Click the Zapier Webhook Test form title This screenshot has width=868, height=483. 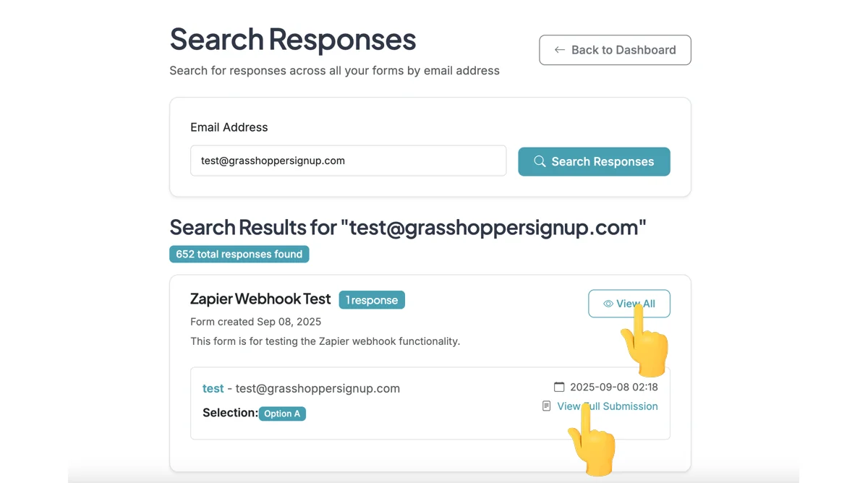click(x=260, y=299)
